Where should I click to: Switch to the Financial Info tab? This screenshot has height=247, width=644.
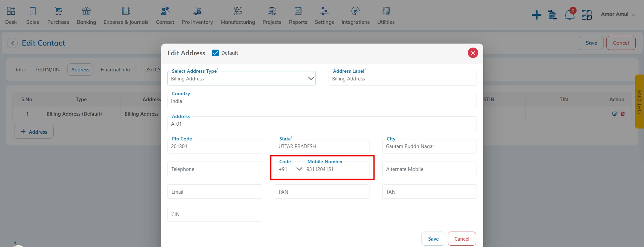point(115,70)
